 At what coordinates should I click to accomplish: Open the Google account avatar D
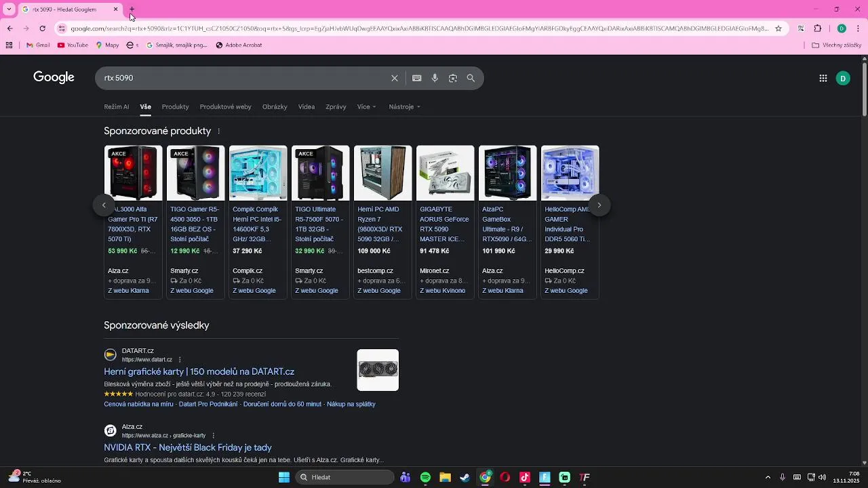[843, 78]
